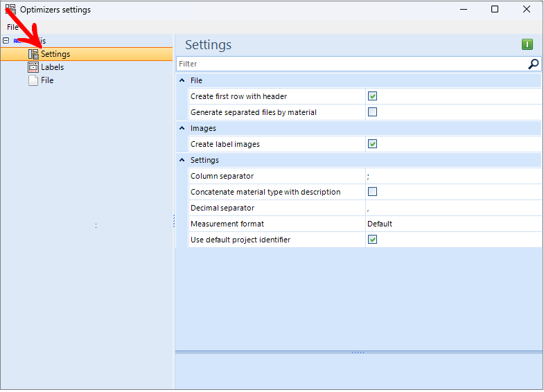Open the File menu
The image size is (544, 392).
pyautogui.click(x=12, y=27)
